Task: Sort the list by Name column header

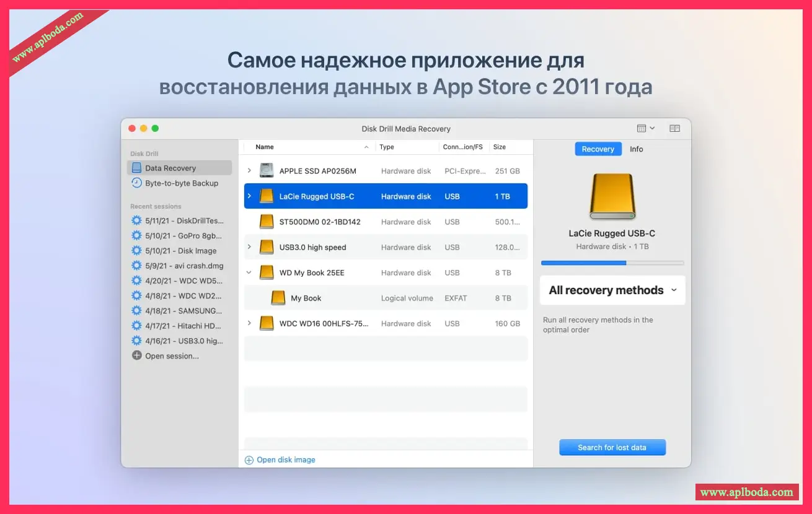Action: 265,147
